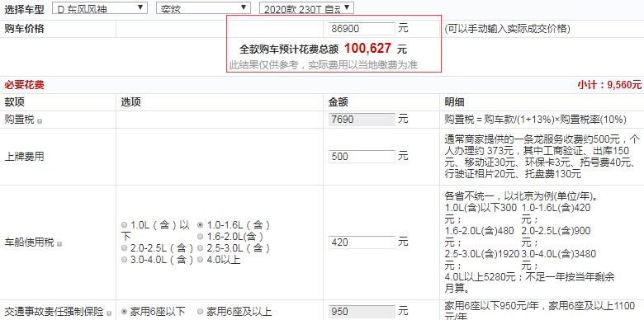
Task: Click the help icon next to 交通事故责任强制保险
Action: click(x=109, y=313)
